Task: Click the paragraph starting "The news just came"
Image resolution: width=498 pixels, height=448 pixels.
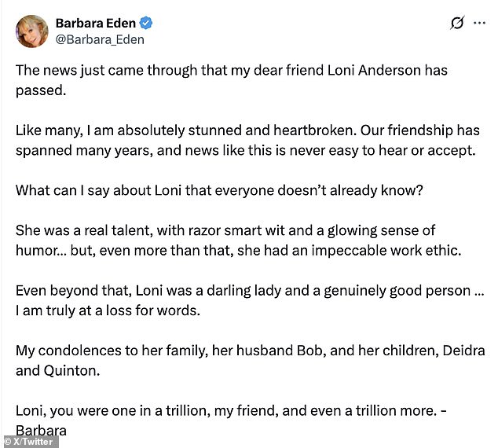Action: point(231,79)
